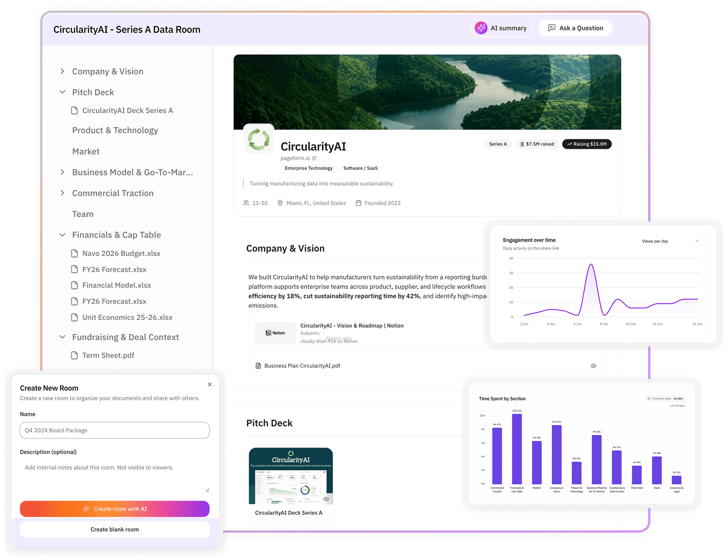The image size is (728, 560).
Task: Click the team size people icon
Action: [x=246, y=203]
